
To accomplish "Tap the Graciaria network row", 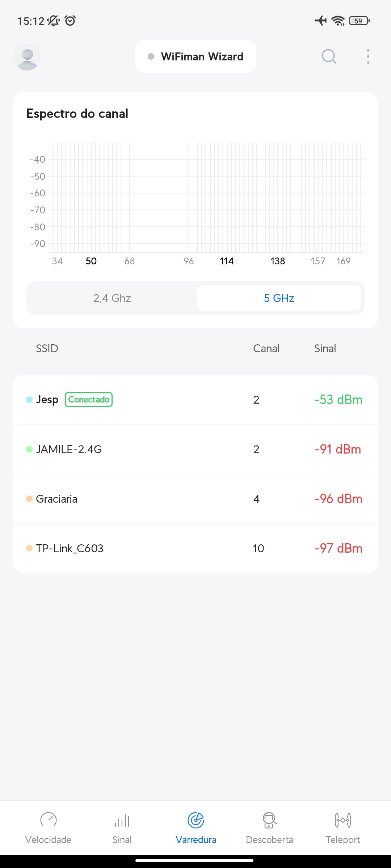I will coord(195,499).
